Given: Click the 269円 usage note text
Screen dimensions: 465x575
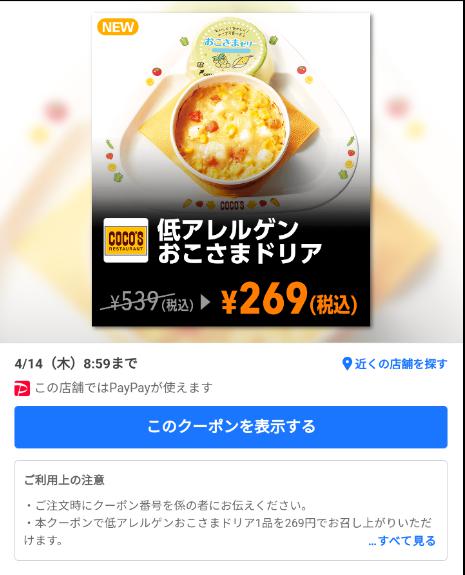Looking at the screenshot, I should click(228, 531).
